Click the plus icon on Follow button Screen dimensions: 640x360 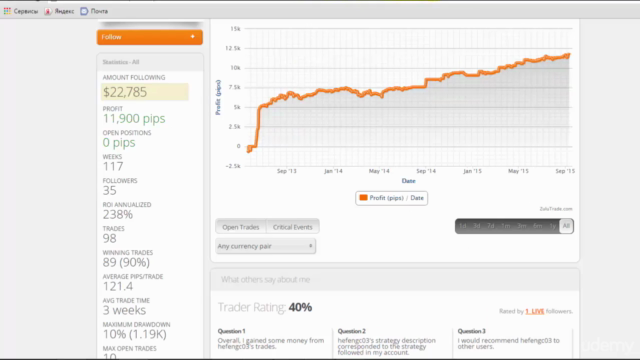193,37
